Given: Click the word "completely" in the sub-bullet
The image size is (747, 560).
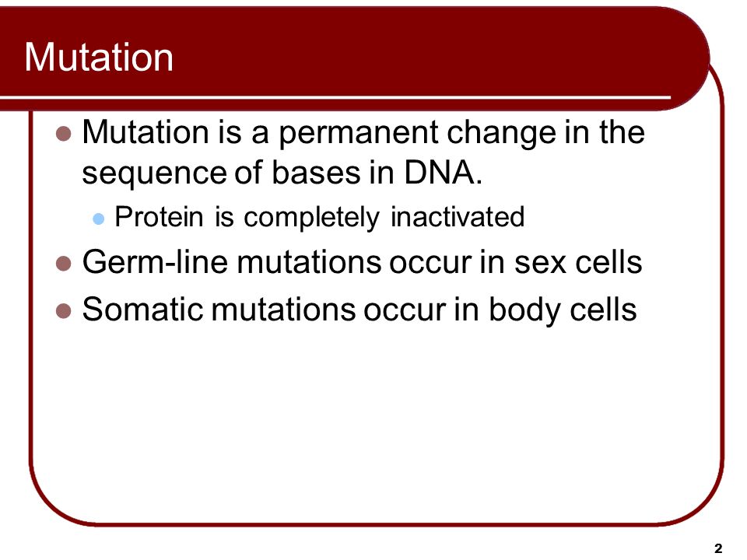Looking at the screenshot, I should [311, 218].
